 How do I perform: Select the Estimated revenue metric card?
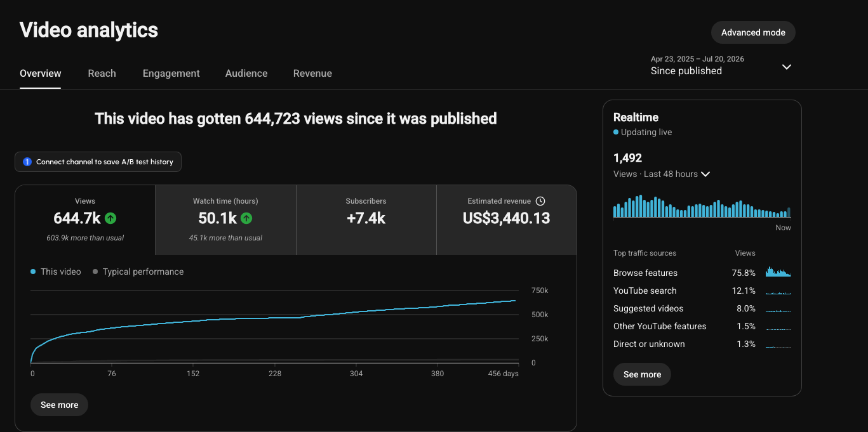pos(507,220)
